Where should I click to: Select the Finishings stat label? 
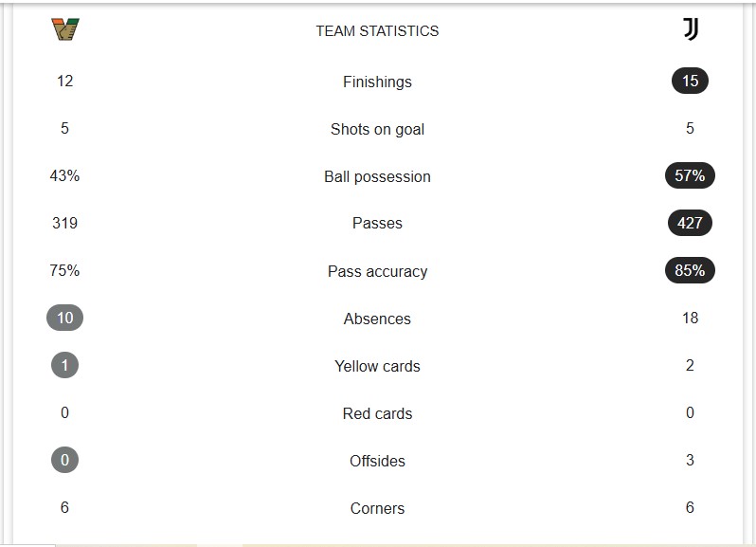pyautogui.click(x=377, y=82)
